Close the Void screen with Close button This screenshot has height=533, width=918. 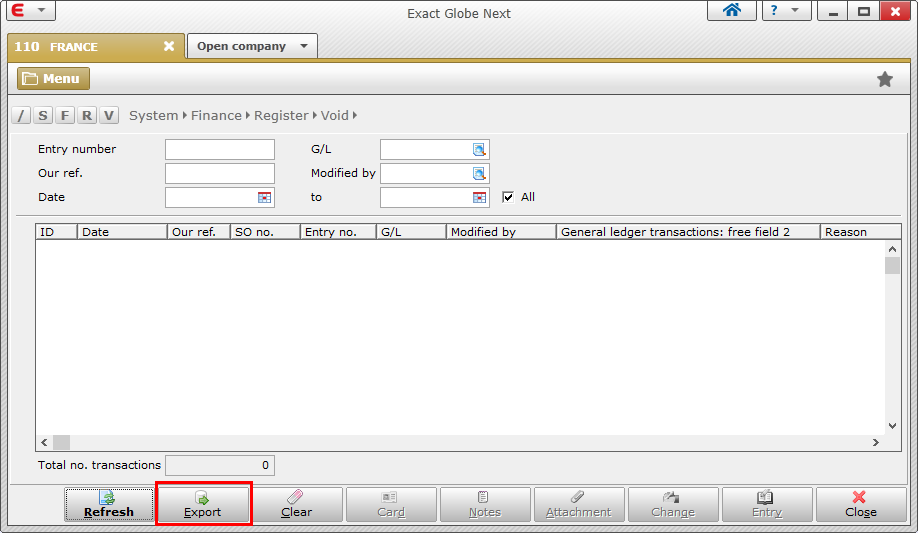[x=861, y=504]
